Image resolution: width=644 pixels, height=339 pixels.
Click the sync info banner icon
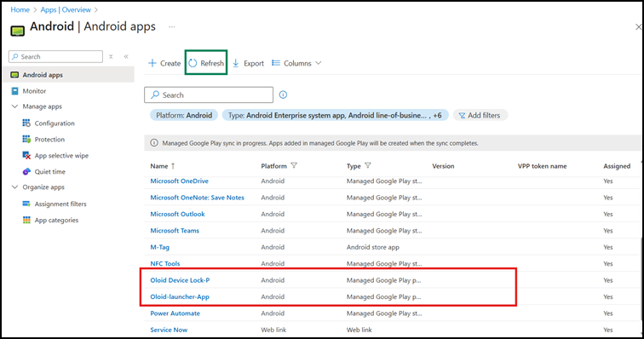tap(154, 143)
